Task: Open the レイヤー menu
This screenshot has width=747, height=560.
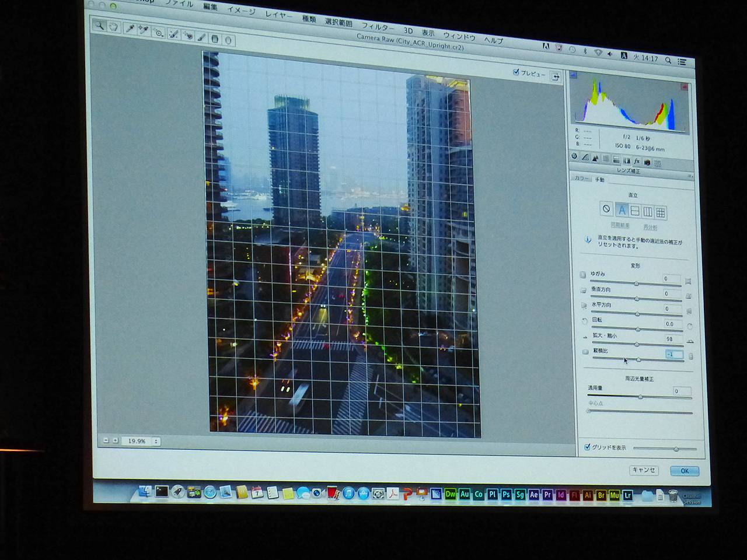Action: [x=278, y=15]
